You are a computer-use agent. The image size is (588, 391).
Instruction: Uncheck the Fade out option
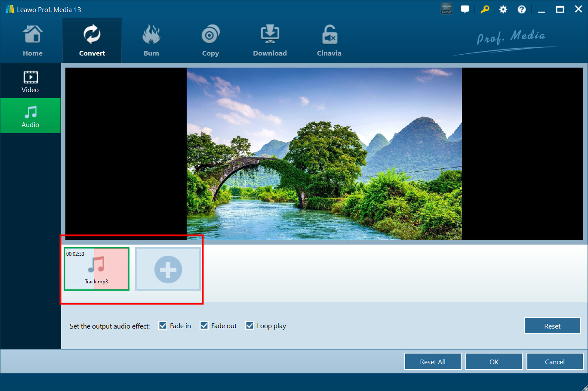(204, 326)
